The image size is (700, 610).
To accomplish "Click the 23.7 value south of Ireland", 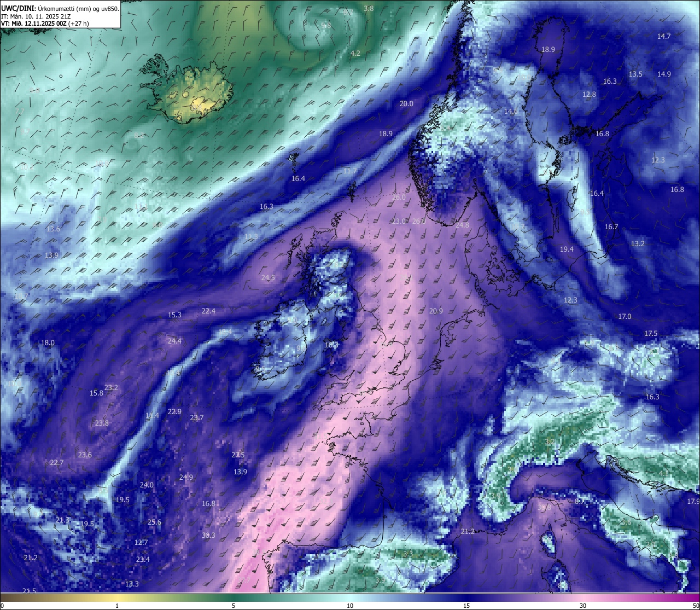I will point(197,417).
